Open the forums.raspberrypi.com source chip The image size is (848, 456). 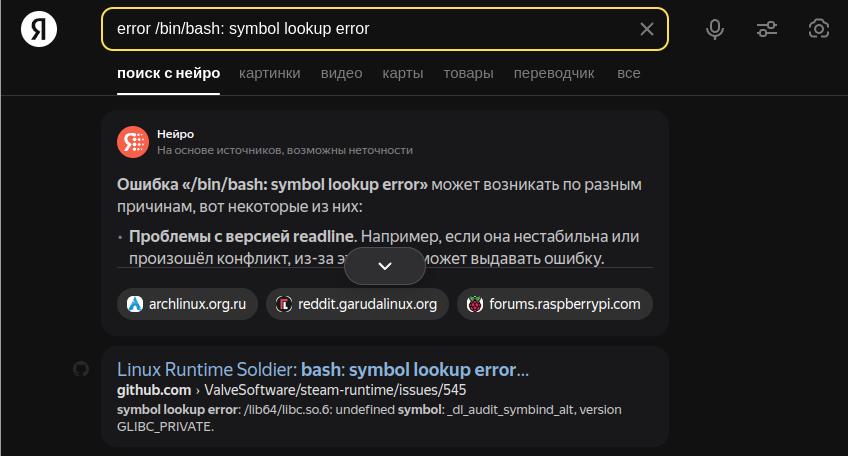[555, 304]
